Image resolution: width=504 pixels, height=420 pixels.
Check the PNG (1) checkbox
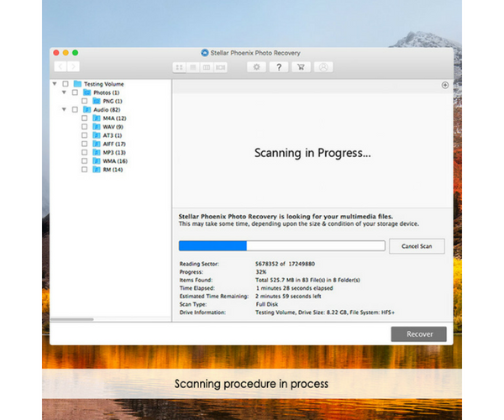pyautogui.click(x=84, y=101)
